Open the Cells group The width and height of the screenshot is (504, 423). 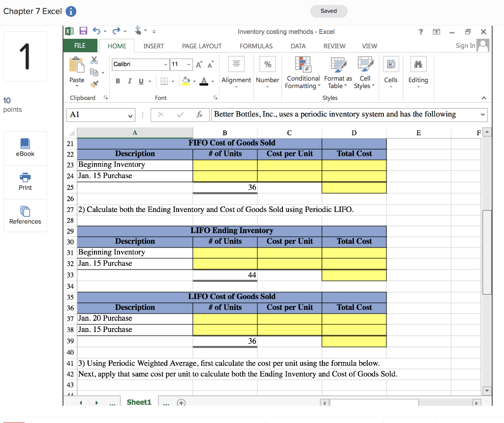[x=391, y=72]
